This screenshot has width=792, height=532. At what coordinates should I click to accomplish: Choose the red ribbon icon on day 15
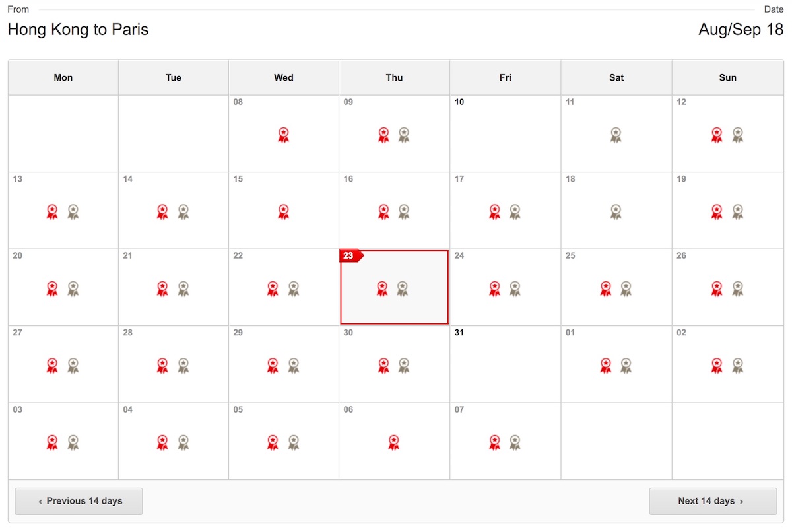283,212
